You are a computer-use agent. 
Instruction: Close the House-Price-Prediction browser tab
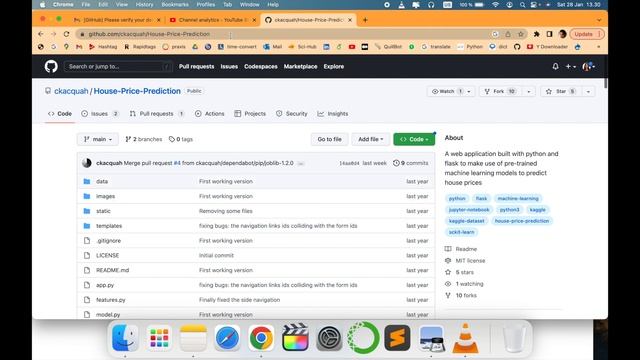pos(350,20)
